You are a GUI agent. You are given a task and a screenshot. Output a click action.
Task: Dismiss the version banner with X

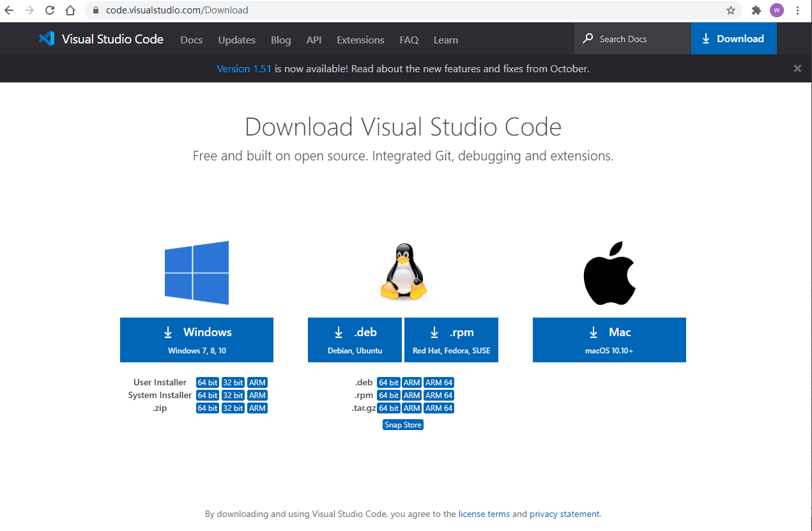coord(797,68)
